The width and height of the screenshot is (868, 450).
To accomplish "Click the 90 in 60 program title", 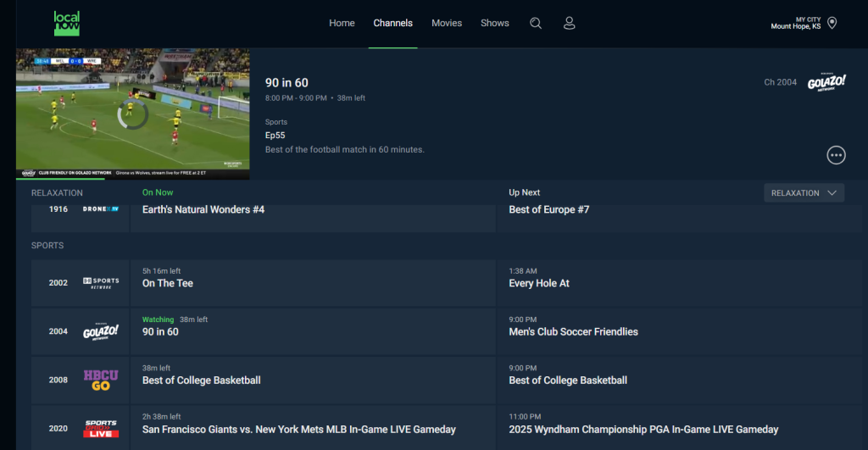I will (x=287, y=82).
